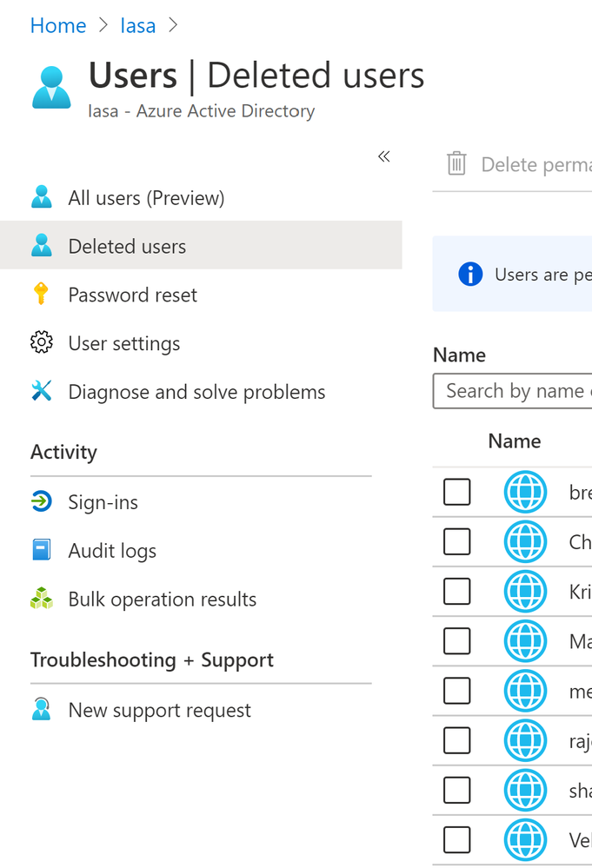Check the checkbox for user starting 'raj'
The image size is (592, 868).
point(457,740)
